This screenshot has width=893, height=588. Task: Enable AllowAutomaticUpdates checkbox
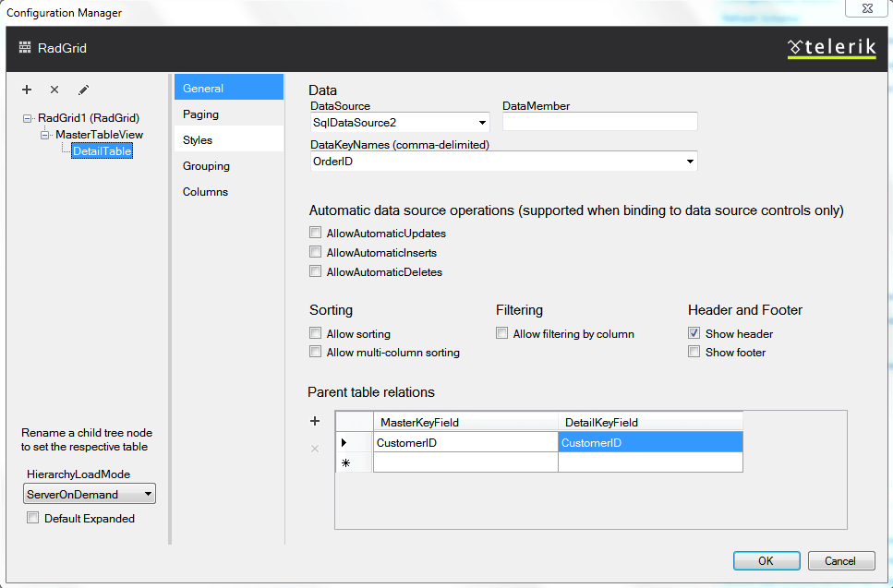tap(316, 234)
